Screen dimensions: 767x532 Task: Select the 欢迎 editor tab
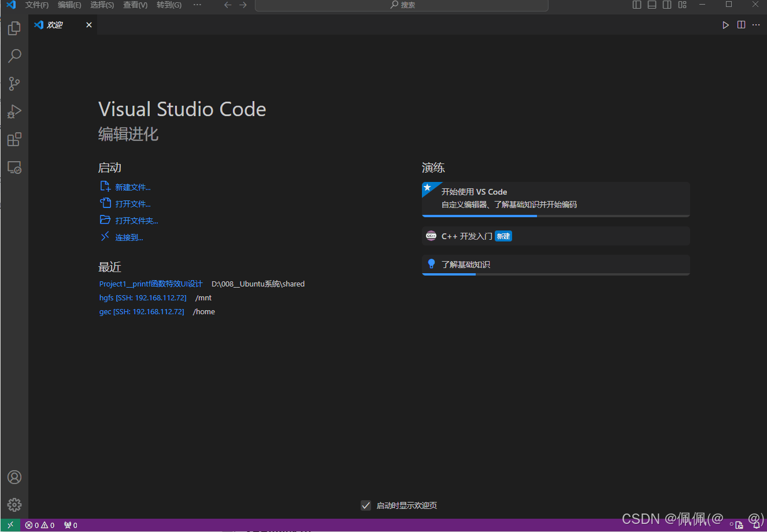pyautogui.click(x=63, y=25)
